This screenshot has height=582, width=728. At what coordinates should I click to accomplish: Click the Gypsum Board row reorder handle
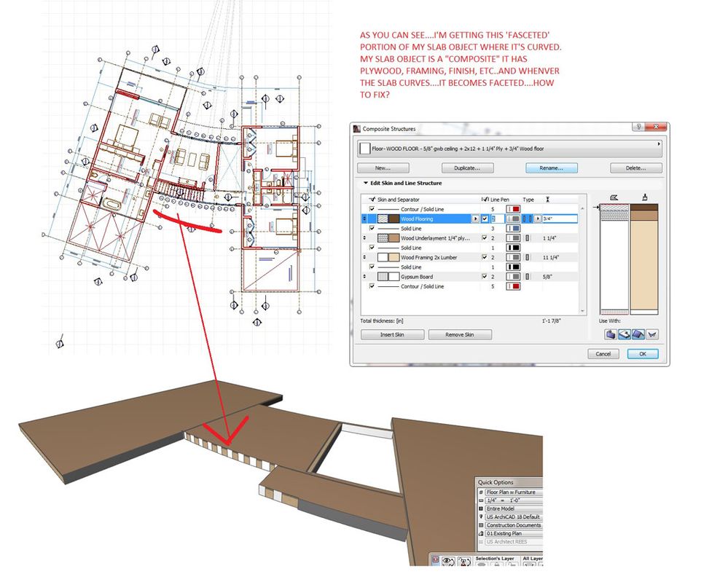click(364, 277)
